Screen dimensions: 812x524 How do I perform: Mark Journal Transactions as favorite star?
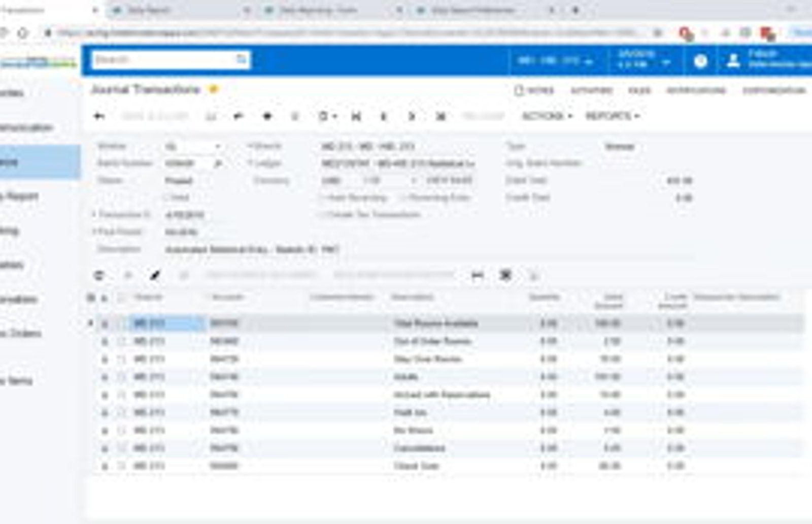pyautogui.click(x=214, y=89)
